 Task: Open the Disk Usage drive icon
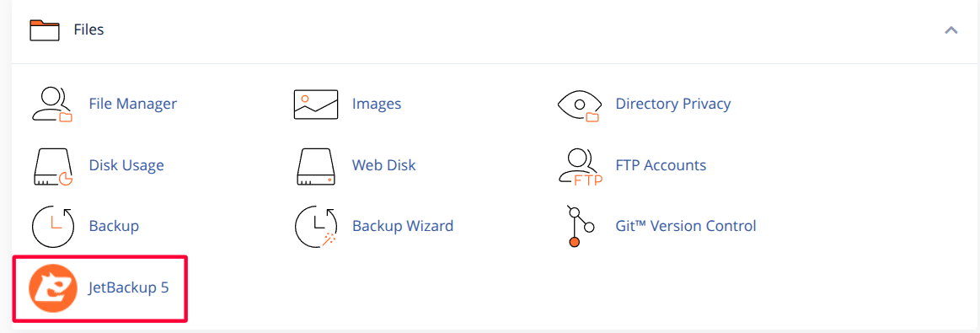[52, 166]
